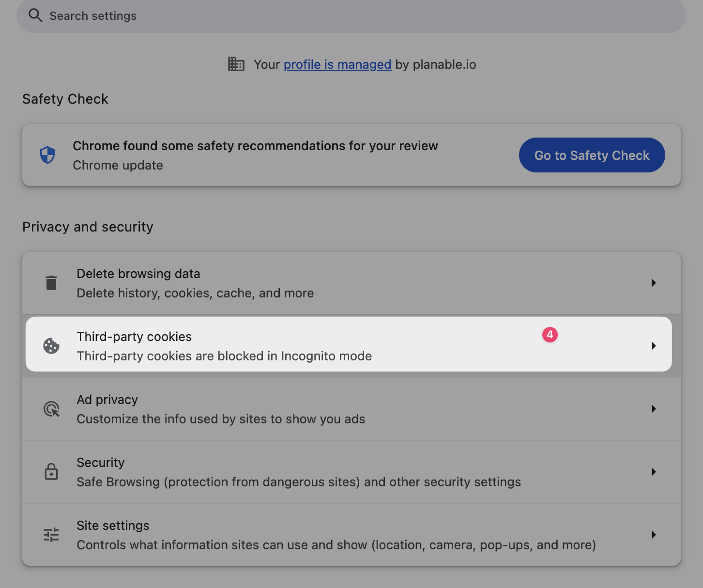Click the red number 4 badge
This screenshot has height=588, width=703.
click(x=550, y=335)
